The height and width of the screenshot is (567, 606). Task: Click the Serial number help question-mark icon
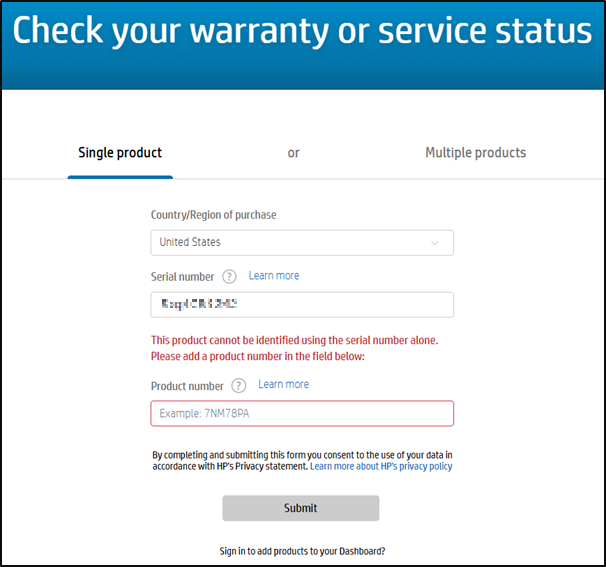pyautogui.click(x=229, y=277)
